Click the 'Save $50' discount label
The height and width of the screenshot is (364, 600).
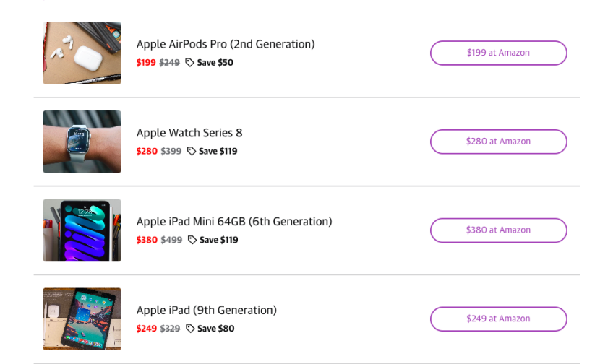[215, 63]
